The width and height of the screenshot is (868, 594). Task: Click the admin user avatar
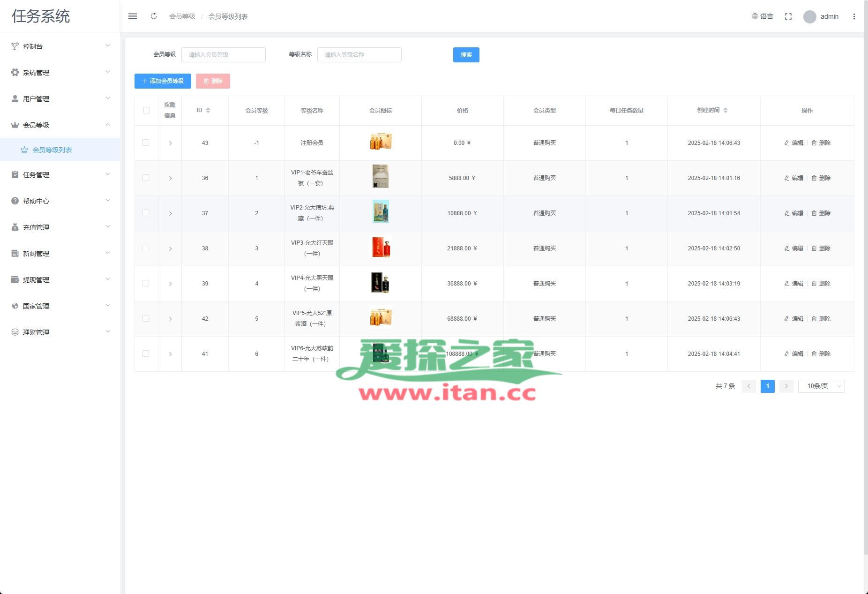(809, 17)
